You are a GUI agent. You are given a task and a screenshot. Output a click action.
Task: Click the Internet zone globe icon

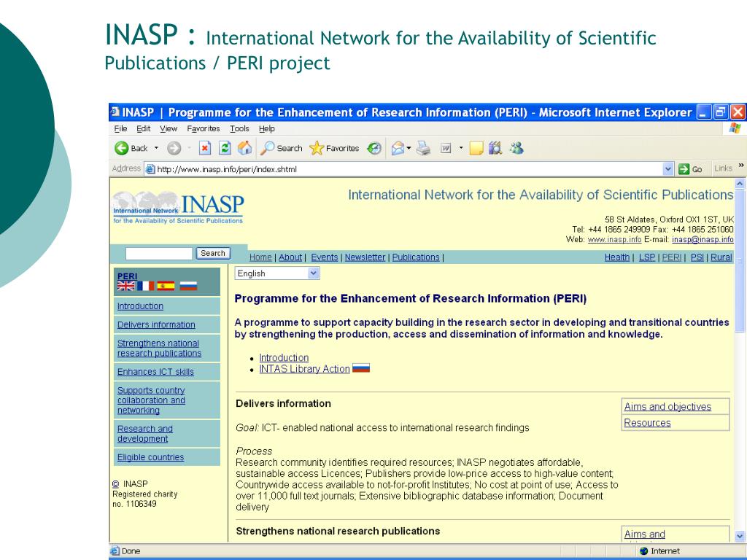[x=644, y=551]
